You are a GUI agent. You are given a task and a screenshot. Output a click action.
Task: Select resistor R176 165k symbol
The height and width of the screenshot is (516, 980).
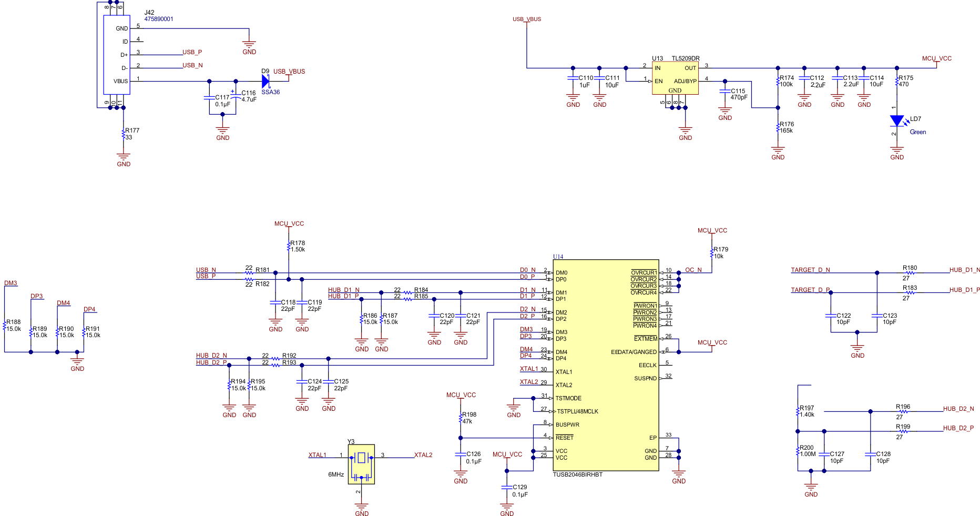tap(778, 127)
